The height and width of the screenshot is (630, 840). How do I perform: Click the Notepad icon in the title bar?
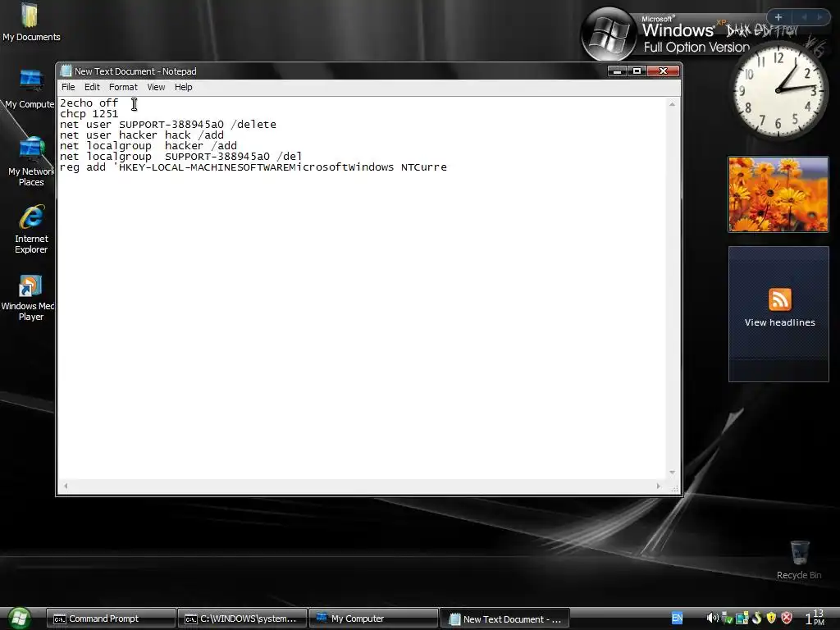[66, 71]
